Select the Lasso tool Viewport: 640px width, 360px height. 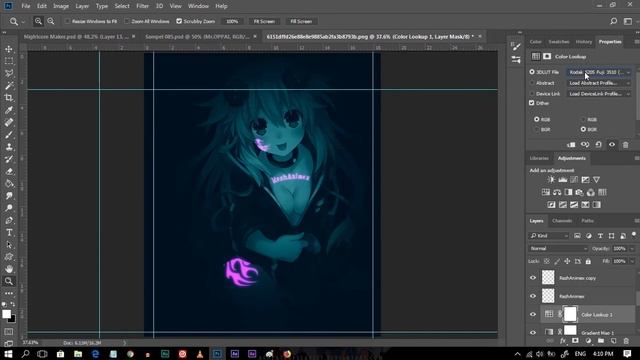pyautogui.click(x=9, y=73)
